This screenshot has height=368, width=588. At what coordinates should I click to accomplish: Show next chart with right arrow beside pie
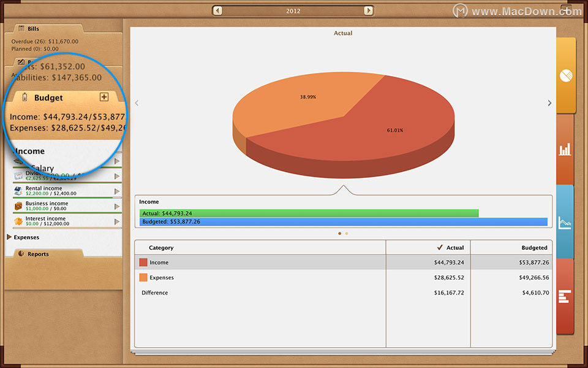tap(549, 103)
